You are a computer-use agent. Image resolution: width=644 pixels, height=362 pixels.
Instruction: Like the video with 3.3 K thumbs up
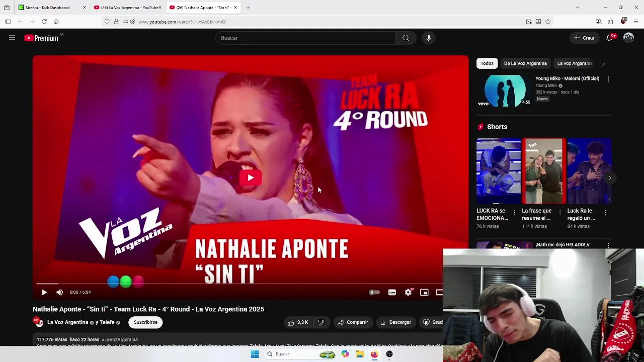298,322
